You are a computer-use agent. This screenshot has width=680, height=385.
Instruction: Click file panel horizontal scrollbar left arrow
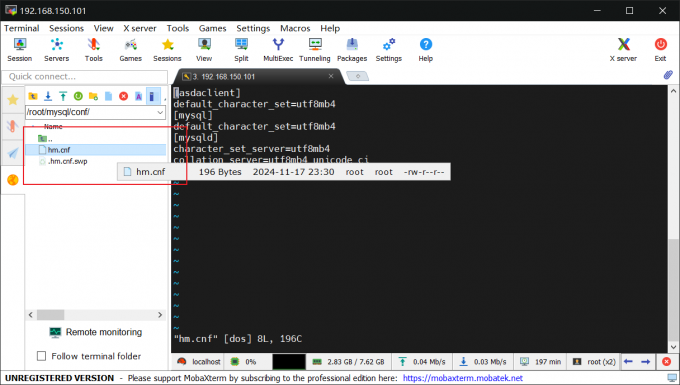pos(30,315)
